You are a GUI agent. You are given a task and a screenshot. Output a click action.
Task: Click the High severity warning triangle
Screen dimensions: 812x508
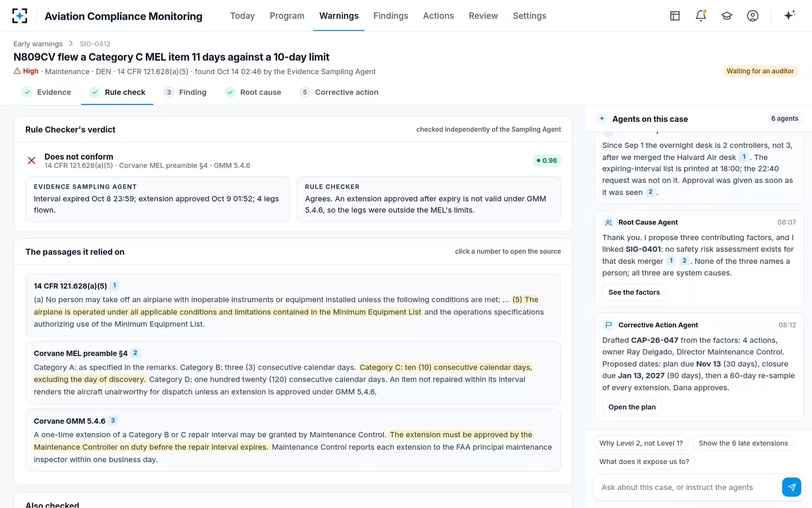(17, 71)
